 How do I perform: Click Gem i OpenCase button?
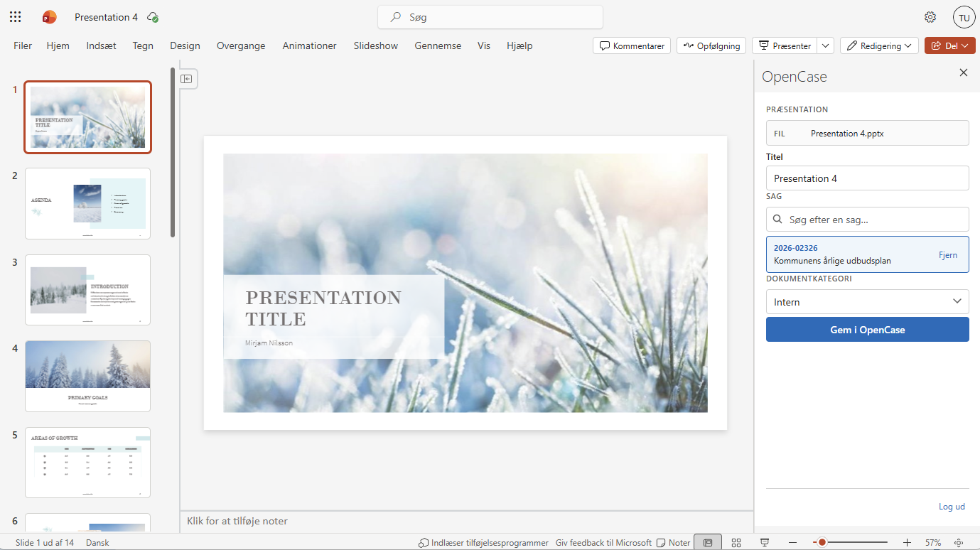tap(867, 330)
